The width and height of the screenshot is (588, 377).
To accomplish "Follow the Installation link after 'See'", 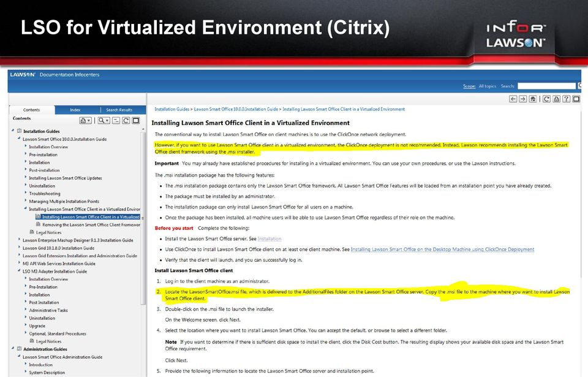I will (269, 239).
